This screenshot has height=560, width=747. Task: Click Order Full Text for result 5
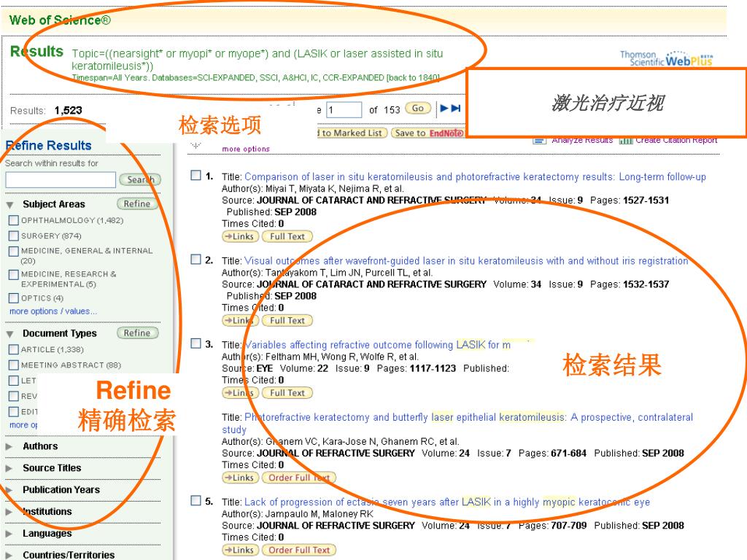[x=299, y=550]
